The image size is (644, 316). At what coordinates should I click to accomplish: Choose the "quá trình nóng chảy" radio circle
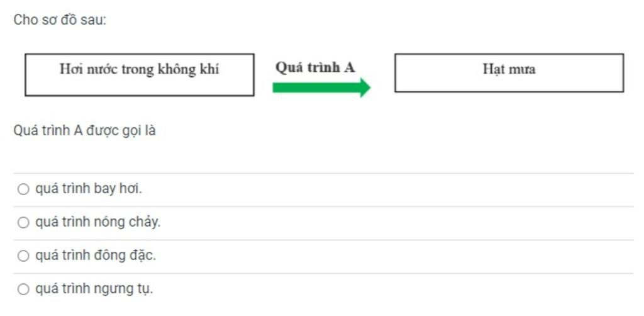click(x=23, y=223)
